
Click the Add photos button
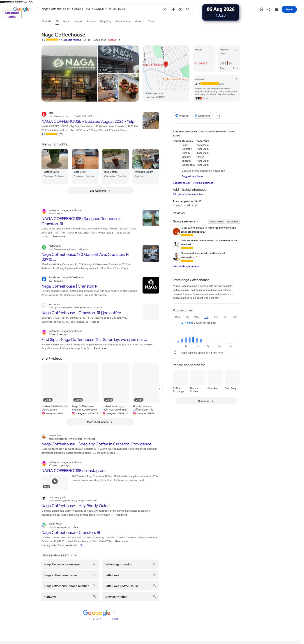[233, 222]
